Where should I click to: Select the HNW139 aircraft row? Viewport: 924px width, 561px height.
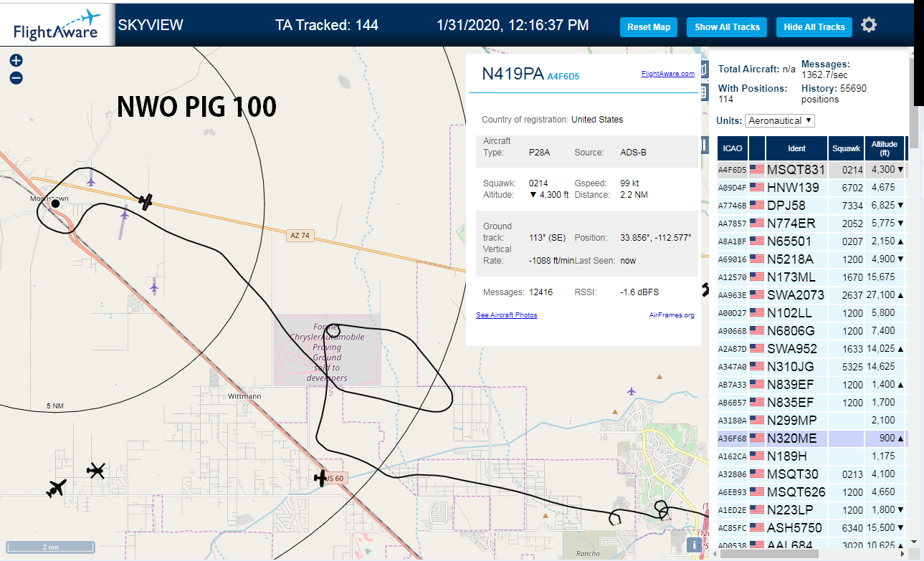pyautogui.click(x=813, y=188)
